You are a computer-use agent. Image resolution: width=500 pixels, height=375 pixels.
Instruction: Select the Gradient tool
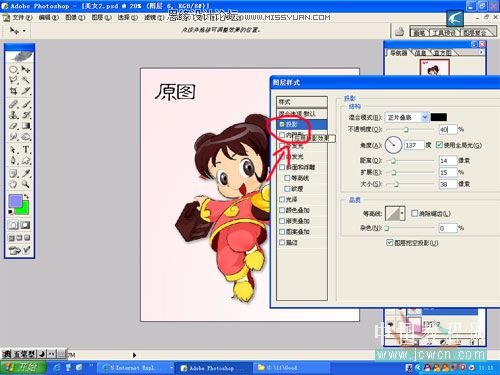tap(26, 126)
